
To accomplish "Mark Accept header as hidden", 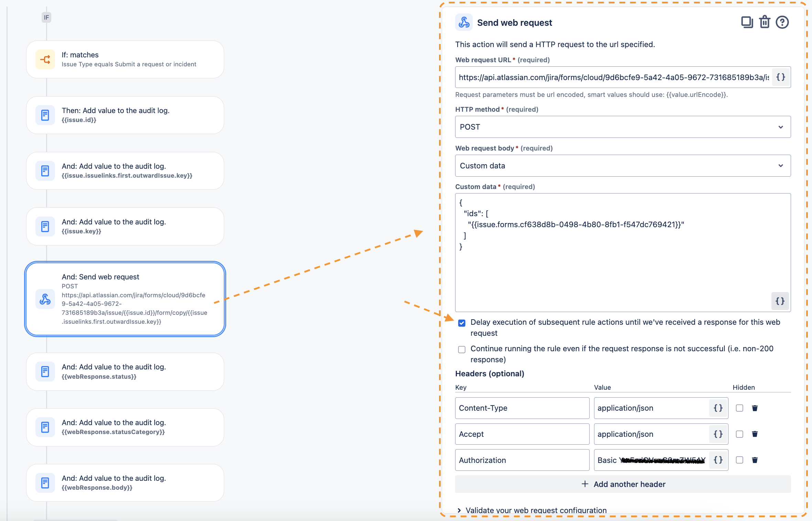I will [x=739, y=434].
